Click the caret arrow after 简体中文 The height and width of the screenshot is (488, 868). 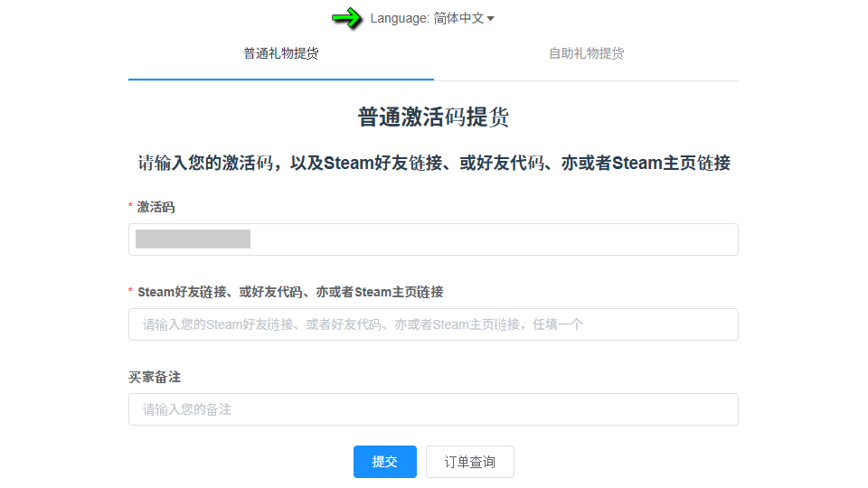click(490, 19)
